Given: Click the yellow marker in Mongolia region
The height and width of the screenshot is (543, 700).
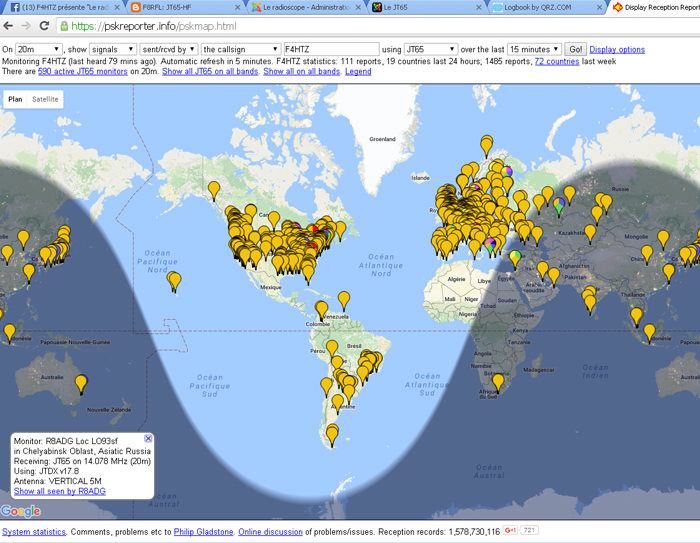Looking at the screenshot, I should click(x=663, y=239).
